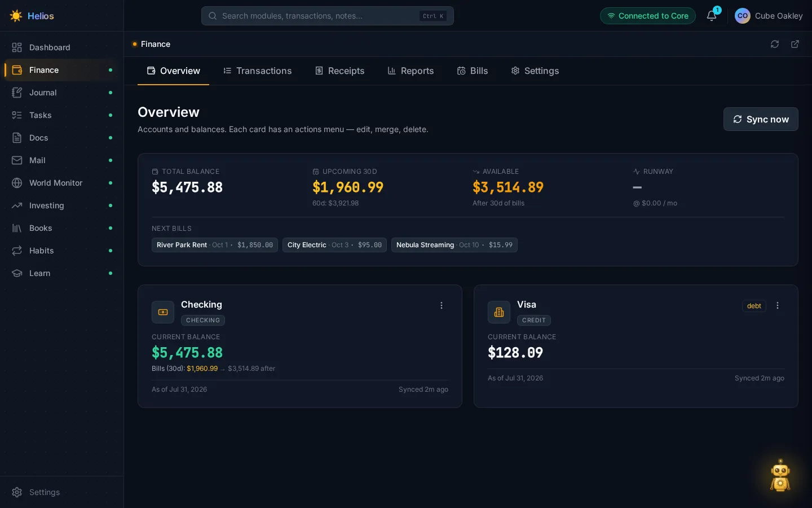Open the Reports tab
The image size is (812, 508).
click(x=411, y=71)
